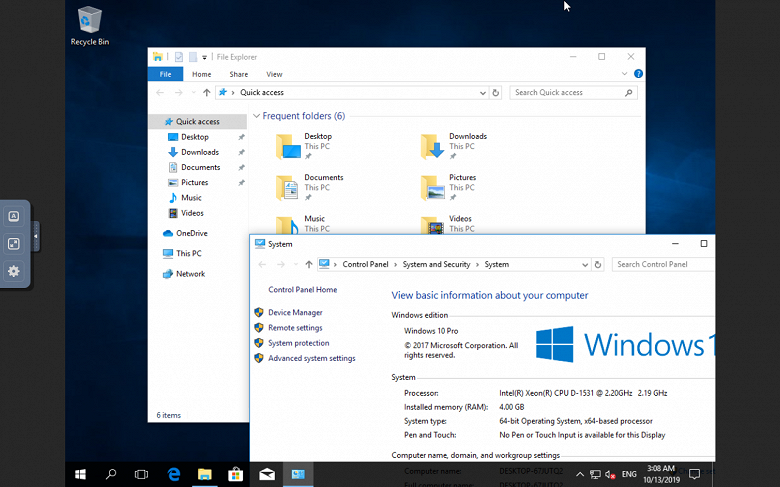Viewport: 780px width, 487px height.
Task: Click the muted volume tray icon
Action: 610,474
